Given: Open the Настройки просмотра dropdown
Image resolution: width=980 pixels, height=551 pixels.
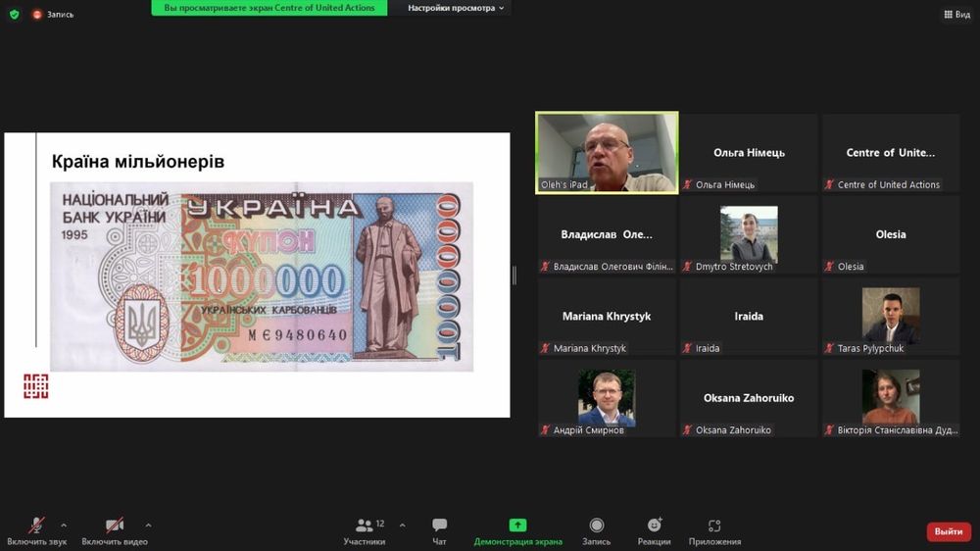Looking at the screenshot, I should [456, 8].
